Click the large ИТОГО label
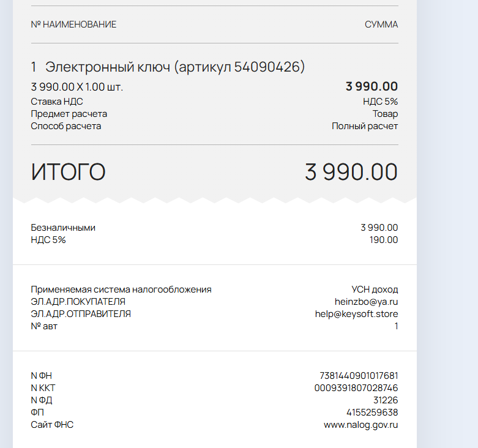The image size is (478, 448). [x=69, y=172]
